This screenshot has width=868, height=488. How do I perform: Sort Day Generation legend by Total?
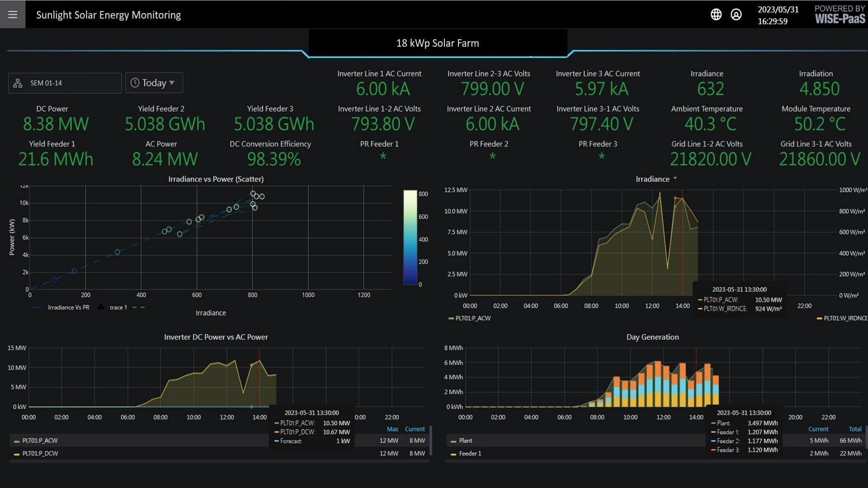854,429
